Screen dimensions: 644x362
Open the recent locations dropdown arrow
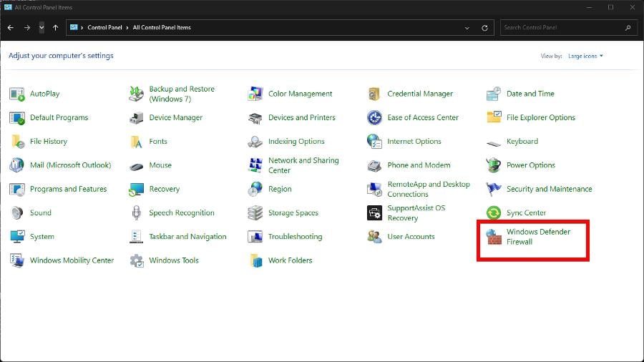point(42,28)
